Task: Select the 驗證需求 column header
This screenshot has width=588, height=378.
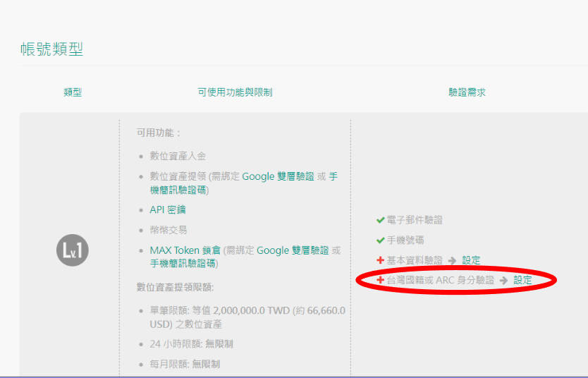Action: [467, 92]
